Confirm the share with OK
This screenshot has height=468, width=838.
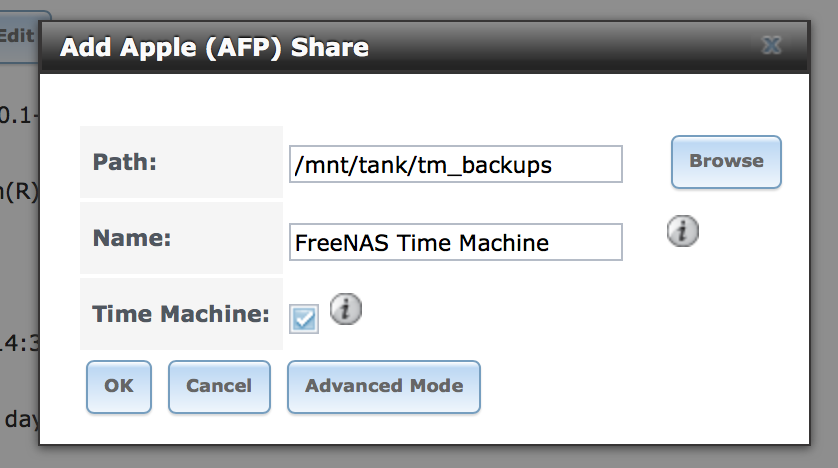coord(119,386)
